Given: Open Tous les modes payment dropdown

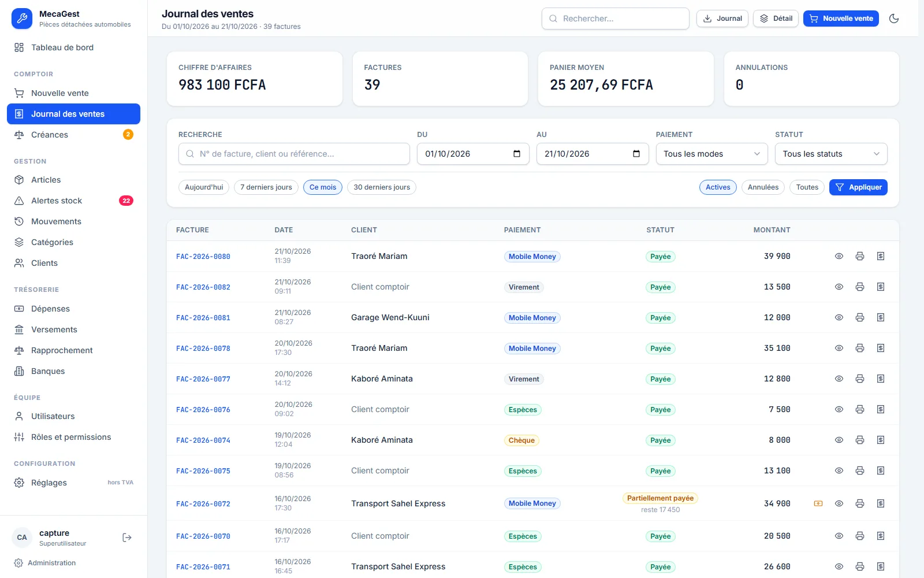Looking at the screenshot, I should pyautogui.click(x=711, y=154).
